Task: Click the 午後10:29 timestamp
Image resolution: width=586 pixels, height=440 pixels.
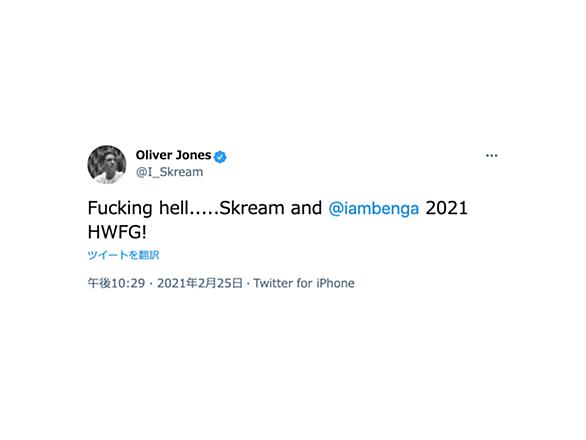Action: [x=116, y=283]
